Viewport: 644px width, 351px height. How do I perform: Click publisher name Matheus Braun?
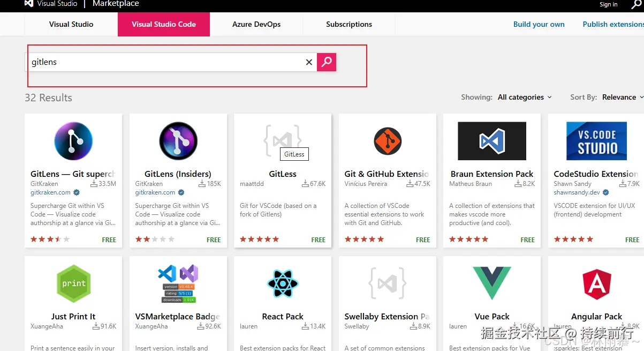coord(471,184)
